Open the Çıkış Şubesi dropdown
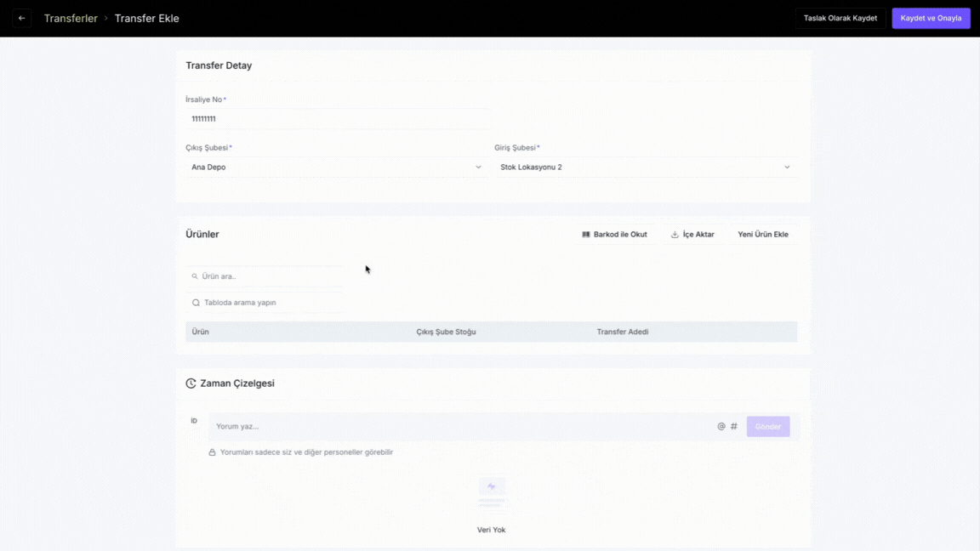This screenshot has width=980, height=551. [337, 167]
